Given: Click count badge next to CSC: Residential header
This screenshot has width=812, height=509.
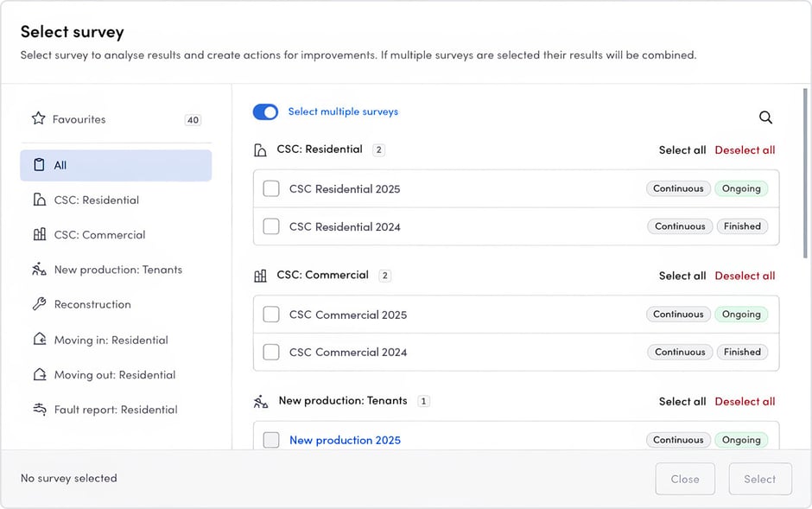Looking at the screenshot, I should [x=378, y=150].
